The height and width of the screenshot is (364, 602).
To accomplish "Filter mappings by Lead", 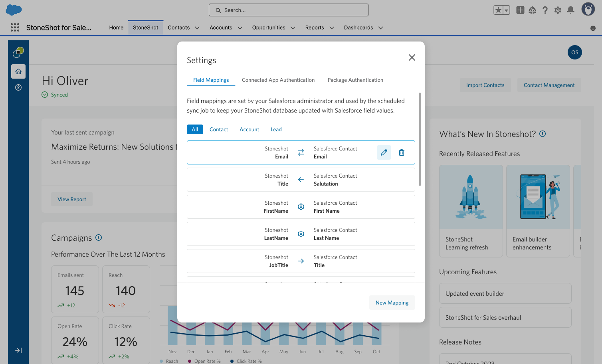I will [x=276, y=129].
